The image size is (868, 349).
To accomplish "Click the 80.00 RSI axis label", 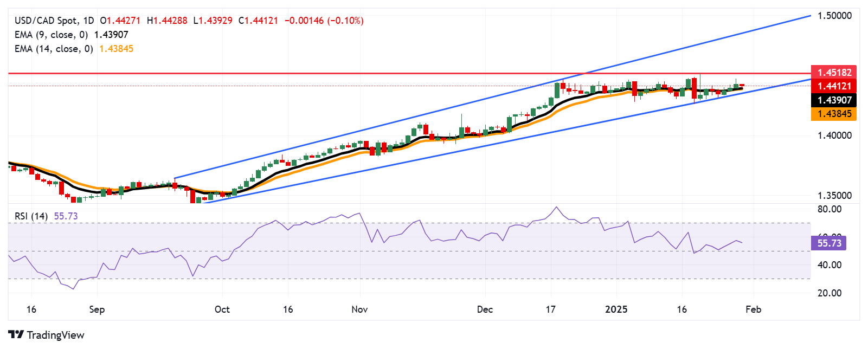I will [830, 209].
